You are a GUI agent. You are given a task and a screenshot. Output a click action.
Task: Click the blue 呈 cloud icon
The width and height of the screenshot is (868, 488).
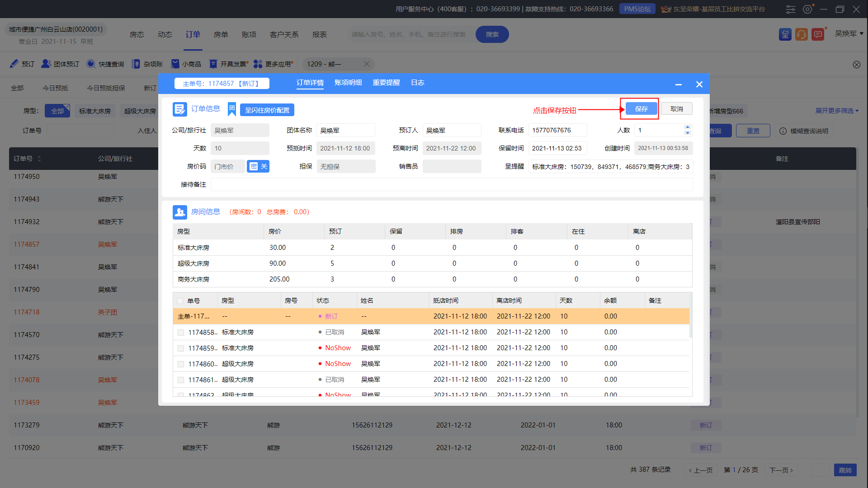785,34
